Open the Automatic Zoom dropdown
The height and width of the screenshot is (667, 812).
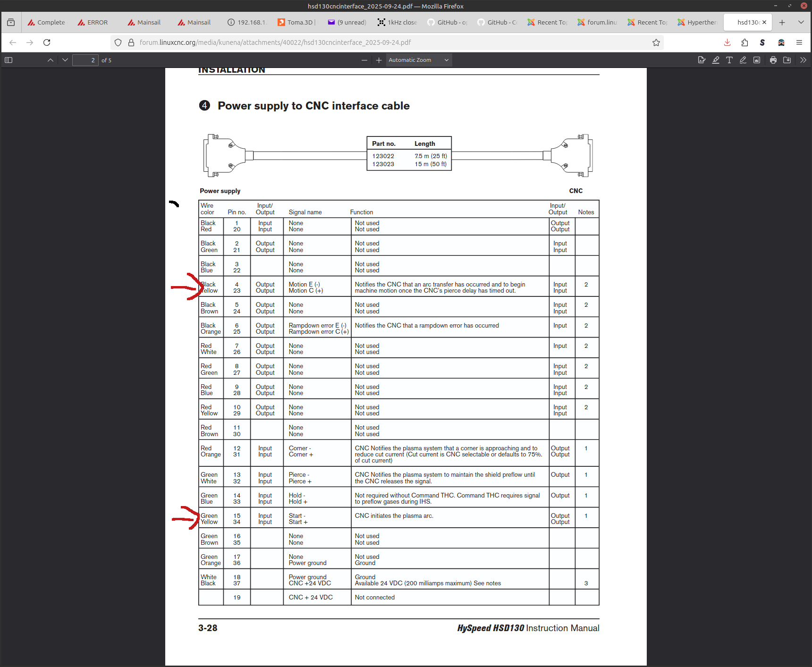[x=418, y=60]
